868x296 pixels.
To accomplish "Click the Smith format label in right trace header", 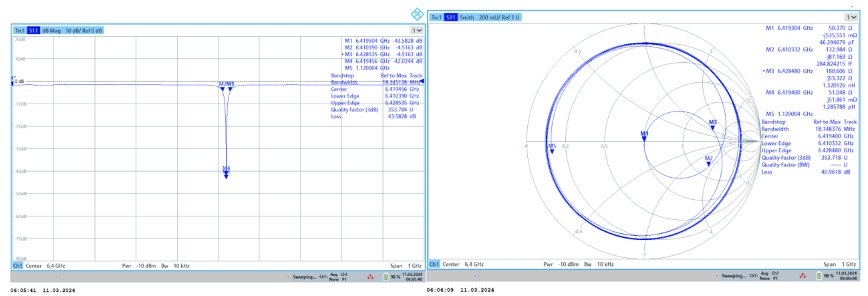I will coord(468,17).
